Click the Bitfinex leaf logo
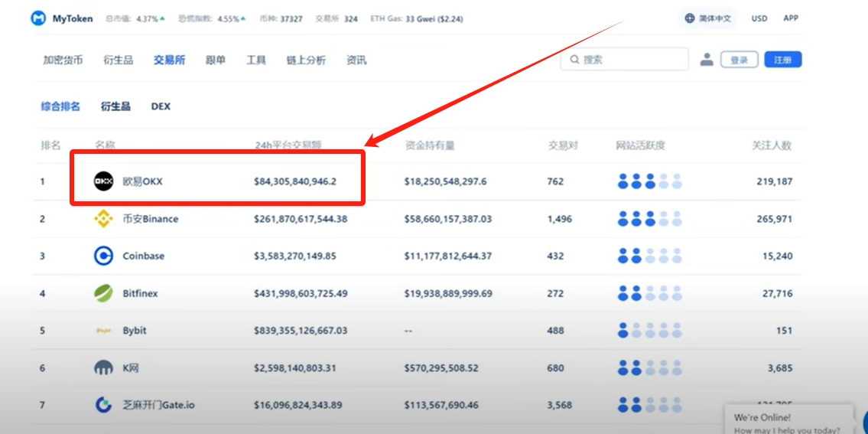 click(103, 293)
